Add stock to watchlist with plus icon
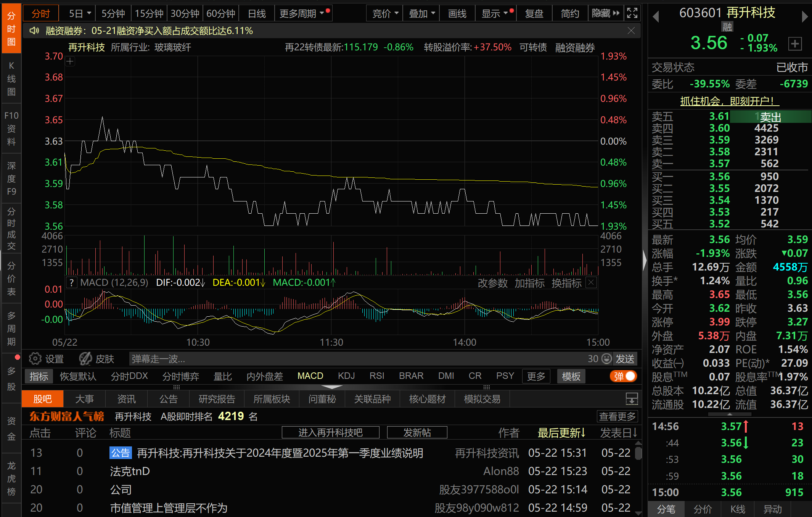Image resolution: width=812 pixels, height=517 pixels. pyautogui.click(x=795, y=43)
